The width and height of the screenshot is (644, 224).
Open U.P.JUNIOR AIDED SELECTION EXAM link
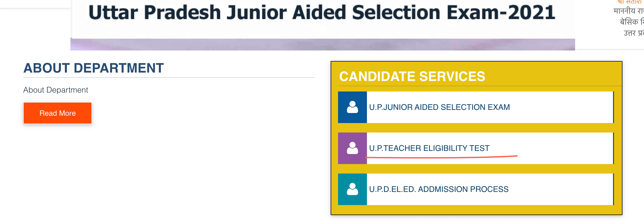[439, 107]
